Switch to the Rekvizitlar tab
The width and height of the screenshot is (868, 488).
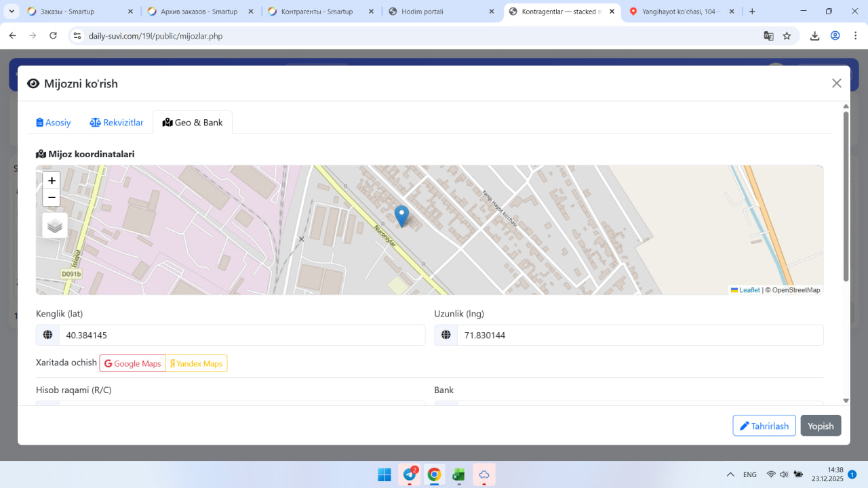point(117,123)
